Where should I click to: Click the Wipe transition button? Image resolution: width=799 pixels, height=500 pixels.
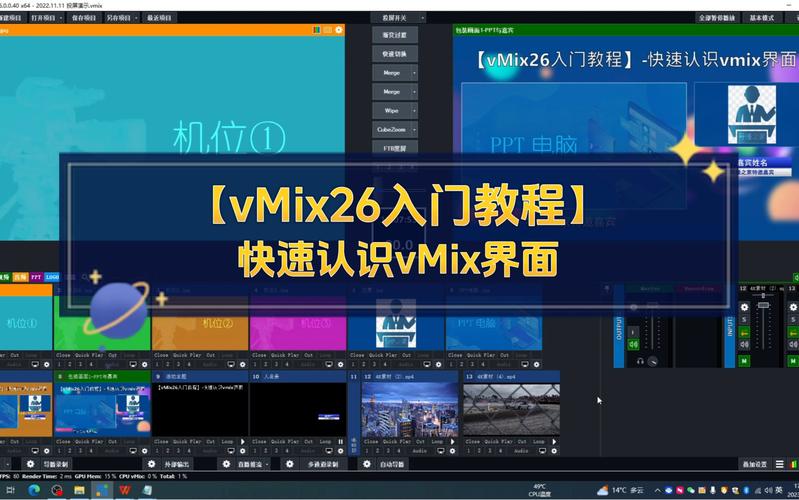(391, 111)
